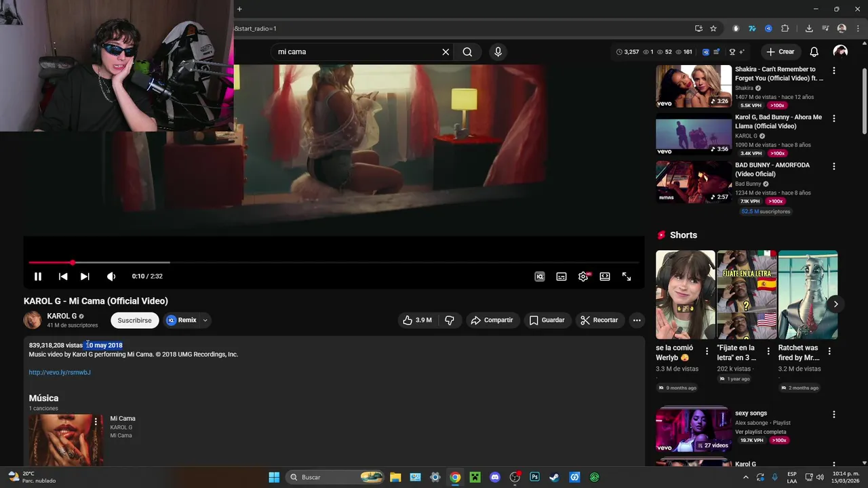Image resolution: width=868 pixels, height=488 pixels.
Task: Clear the 'mi cama' search text
Action: (446, 52)
